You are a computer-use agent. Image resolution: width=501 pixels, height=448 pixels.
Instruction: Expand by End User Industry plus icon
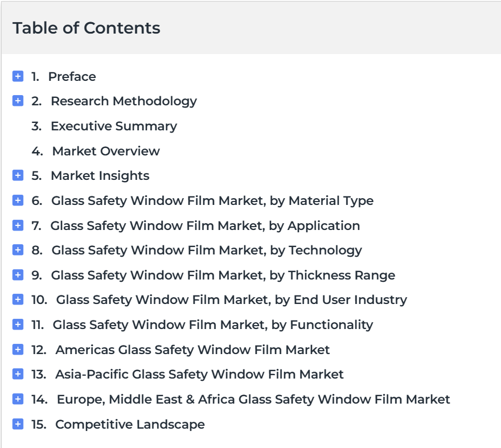coord(18,299)
